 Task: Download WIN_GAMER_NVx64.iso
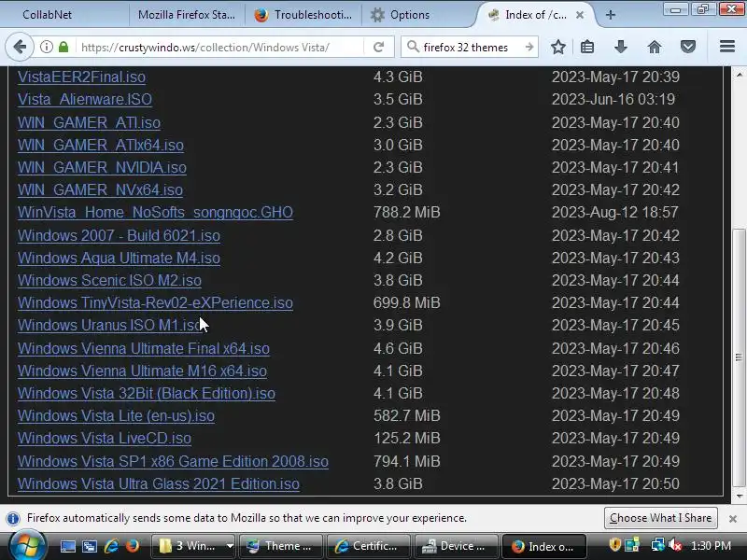click(100, 189)
